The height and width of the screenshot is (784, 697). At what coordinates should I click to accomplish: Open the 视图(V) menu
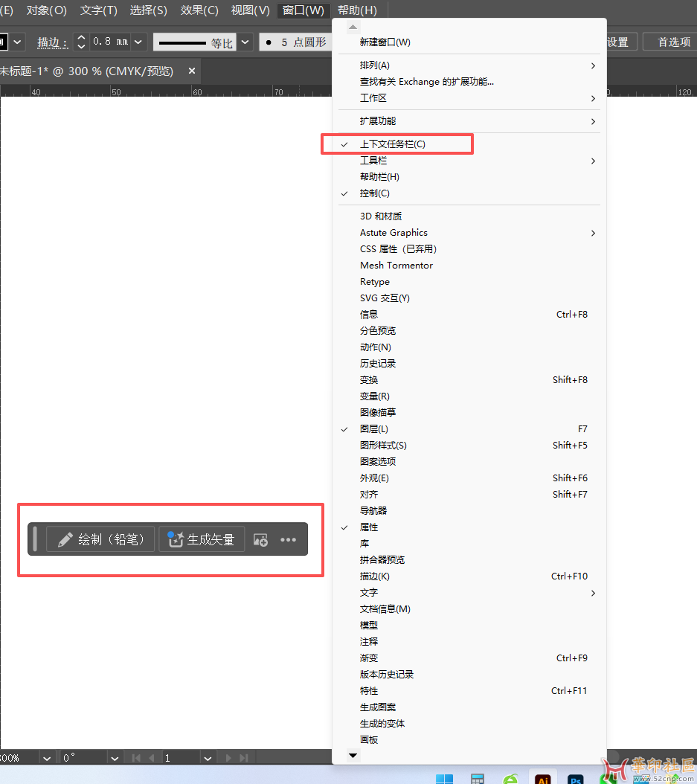250,10
